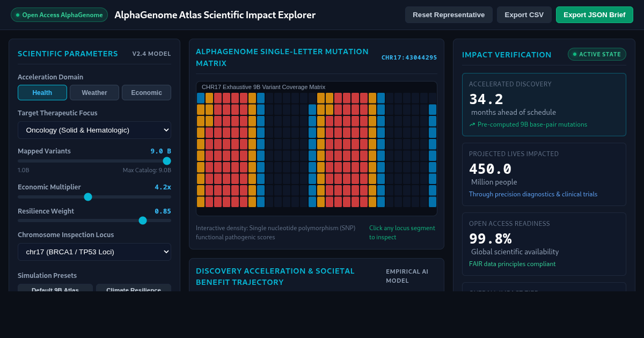The image size is (644, 338).
Task: Apply the Default 9B Atlas preset
Action: (55, 288)
